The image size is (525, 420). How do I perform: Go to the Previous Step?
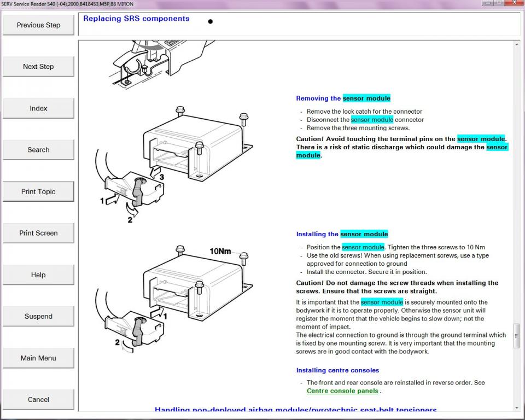coord(38,25)
